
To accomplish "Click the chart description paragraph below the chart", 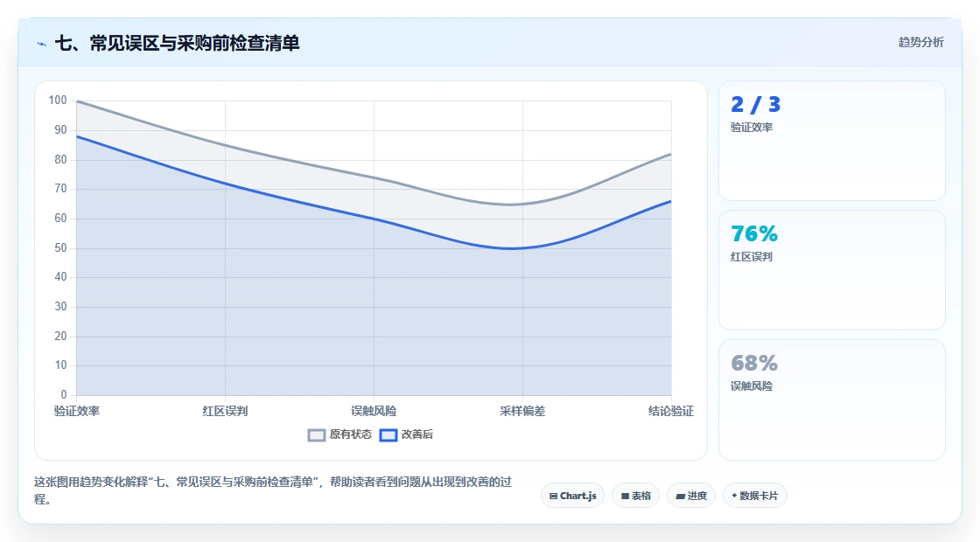I will pyautogui.click(x=273, y=490).
